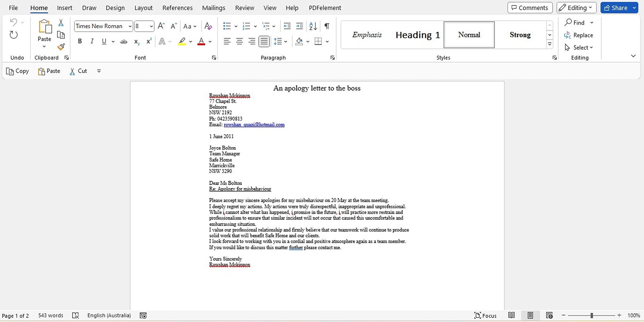
Task: Click the Increase Indent icon
Action: coord(299,26)
